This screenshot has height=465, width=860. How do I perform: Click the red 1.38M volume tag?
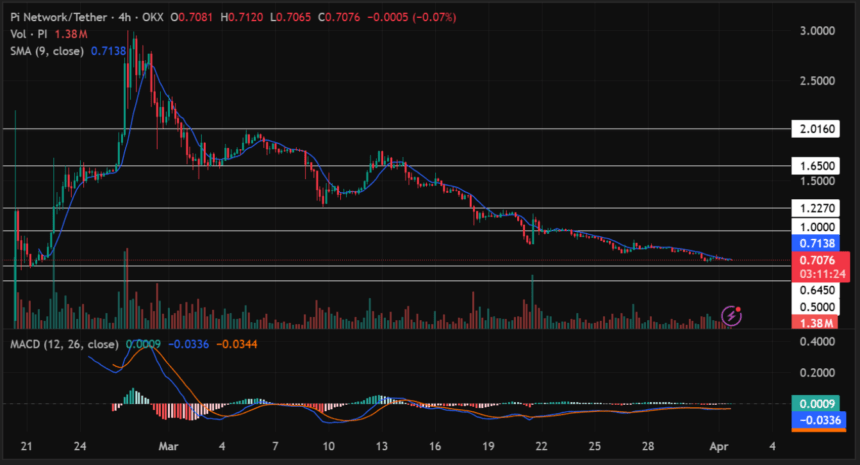(816, 323)
